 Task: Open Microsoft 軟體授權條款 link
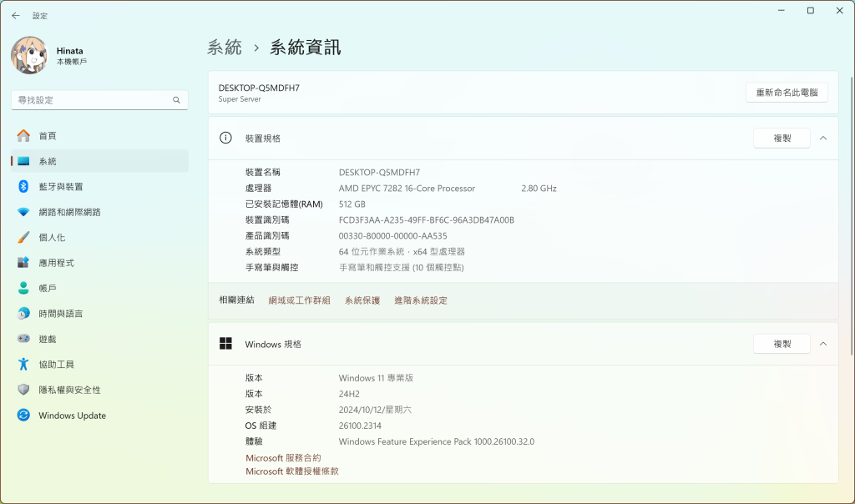tap(292, 471)
